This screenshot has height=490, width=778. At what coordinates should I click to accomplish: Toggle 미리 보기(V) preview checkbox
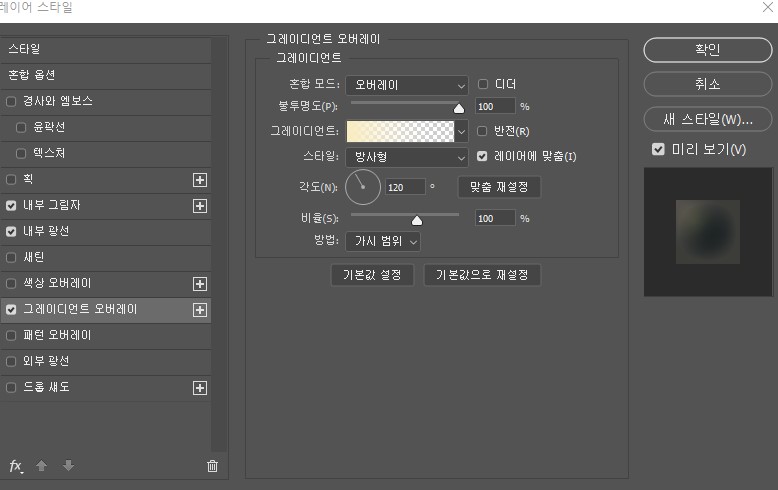(x=658, y=149)
